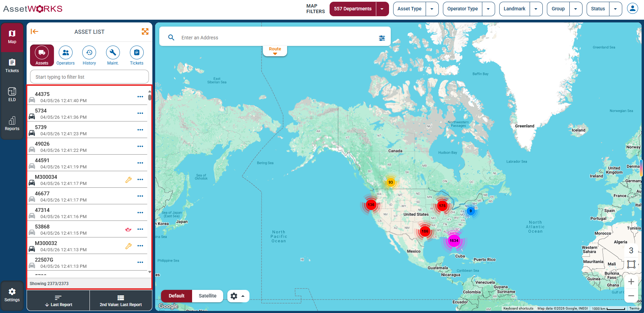Expand the Route panel
The height and width of the screenshot is (313, 644).
(275, 51)
